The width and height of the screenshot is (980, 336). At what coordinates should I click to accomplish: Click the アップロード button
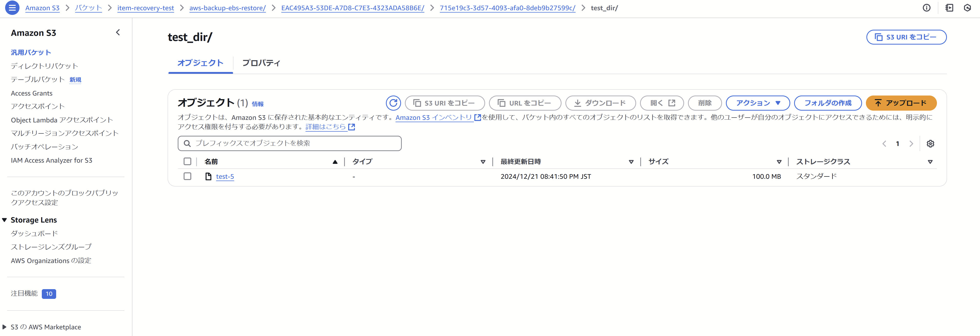point(901,103)
